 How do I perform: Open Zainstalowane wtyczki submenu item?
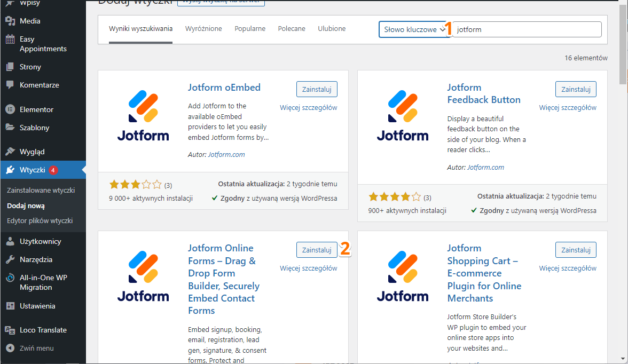point(41,190)
